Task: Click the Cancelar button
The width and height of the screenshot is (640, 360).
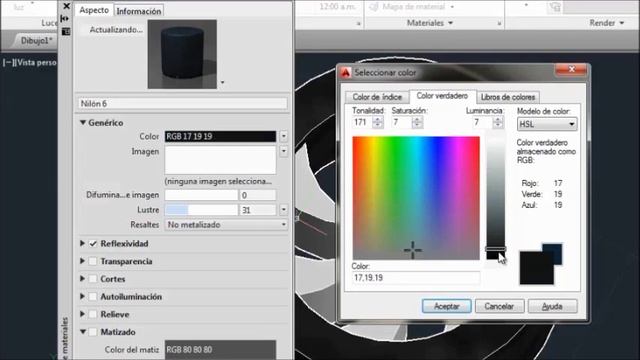Action: pos(499,306)
